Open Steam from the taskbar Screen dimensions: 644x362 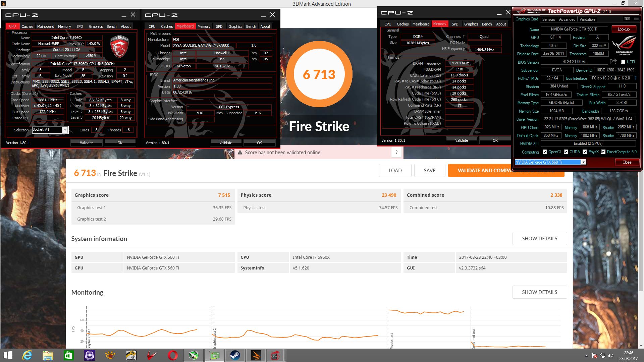coord(235,355)
